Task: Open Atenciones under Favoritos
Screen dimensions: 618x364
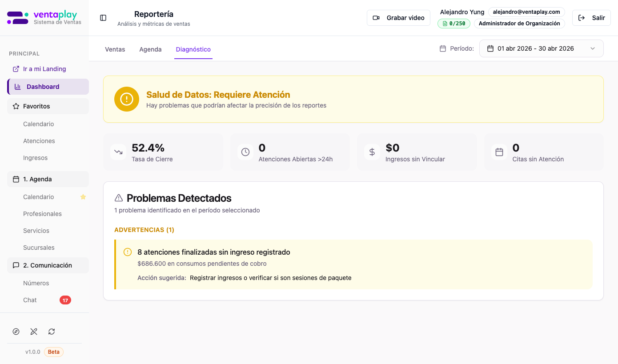Action: pyautogui.click(x=39, y=141)
